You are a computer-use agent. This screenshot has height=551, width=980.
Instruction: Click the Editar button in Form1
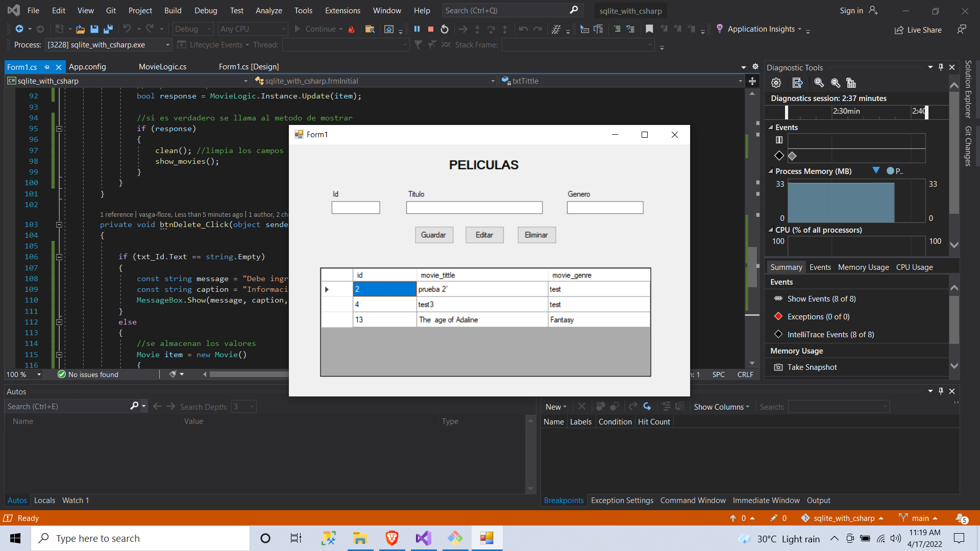(x=484, y=235)
